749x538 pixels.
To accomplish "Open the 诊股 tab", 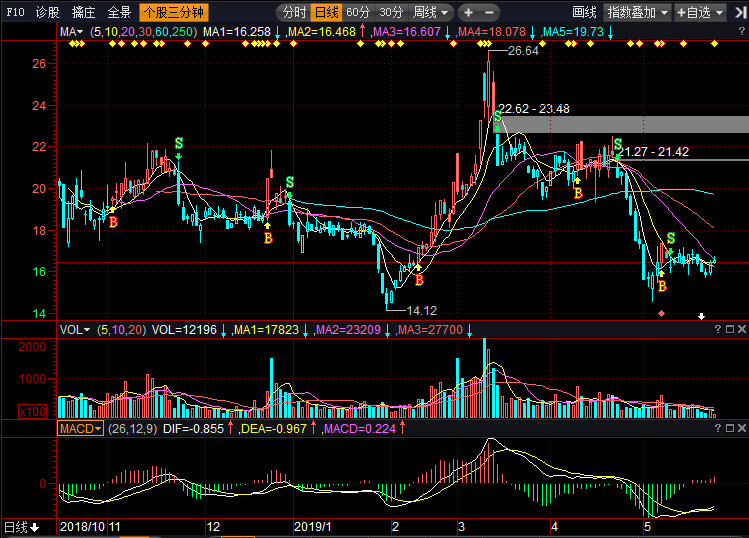I will pos(46,13).
